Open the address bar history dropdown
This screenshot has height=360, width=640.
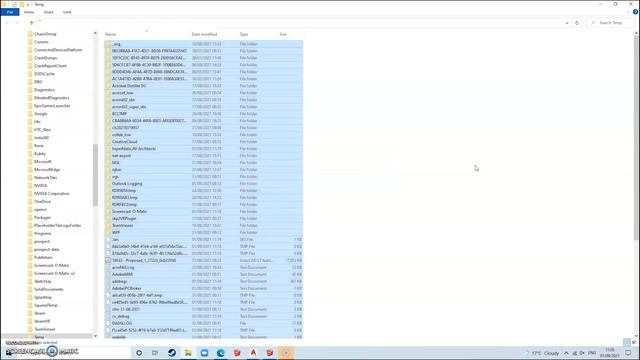point(567,23)
